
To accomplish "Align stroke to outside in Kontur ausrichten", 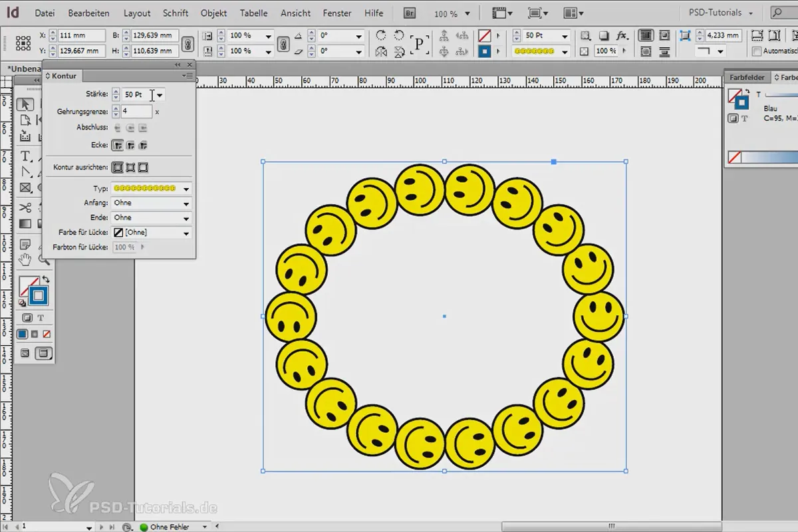I will 142,168.
